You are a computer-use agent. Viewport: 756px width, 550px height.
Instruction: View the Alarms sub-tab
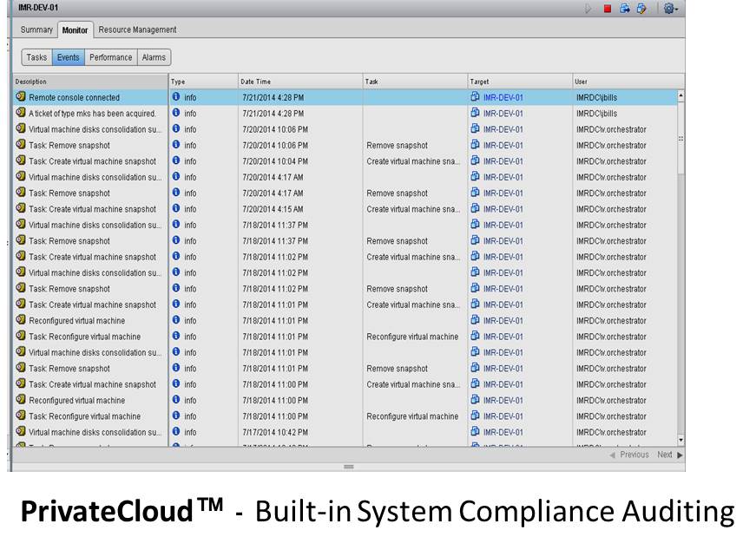tap(154, 57)
